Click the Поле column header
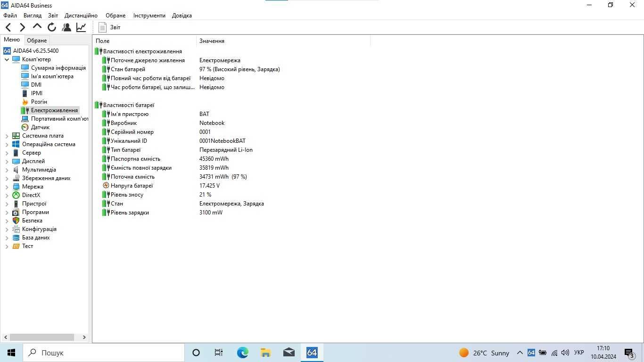The height and width of the screenshot is (362, 644). coord(144,41)
